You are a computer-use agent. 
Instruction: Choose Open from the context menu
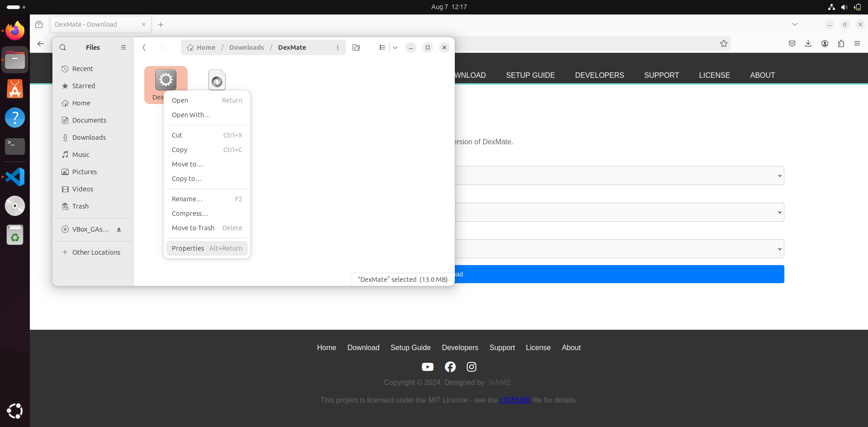[x=207, y=100]
